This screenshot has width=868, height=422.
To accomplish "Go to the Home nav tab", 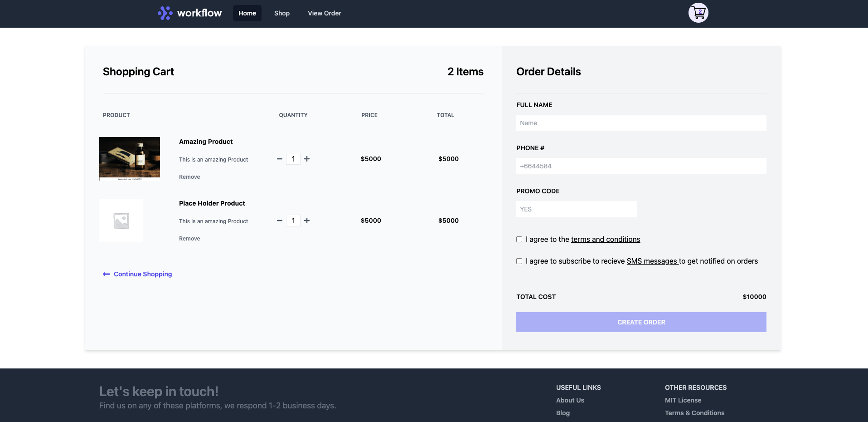I will pyautogui.click(x=247, y=13).
